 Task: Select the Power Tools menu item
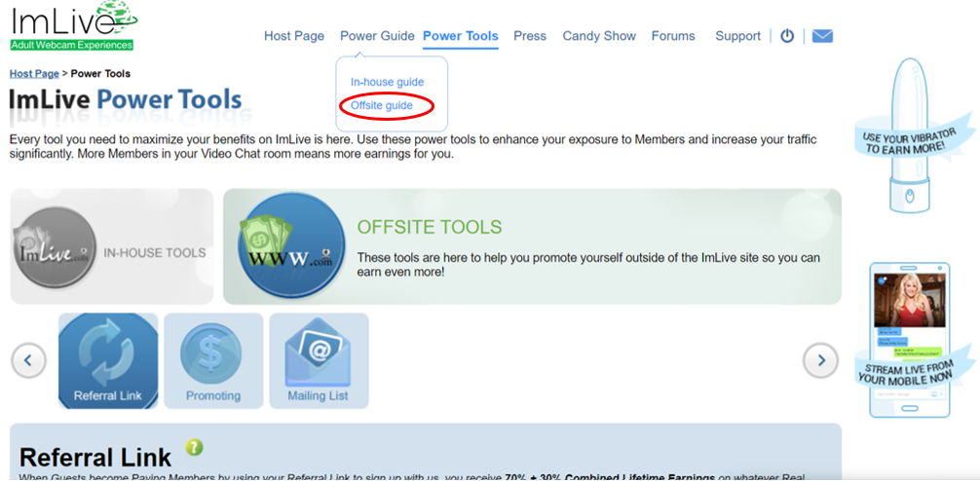coord(461,36)
